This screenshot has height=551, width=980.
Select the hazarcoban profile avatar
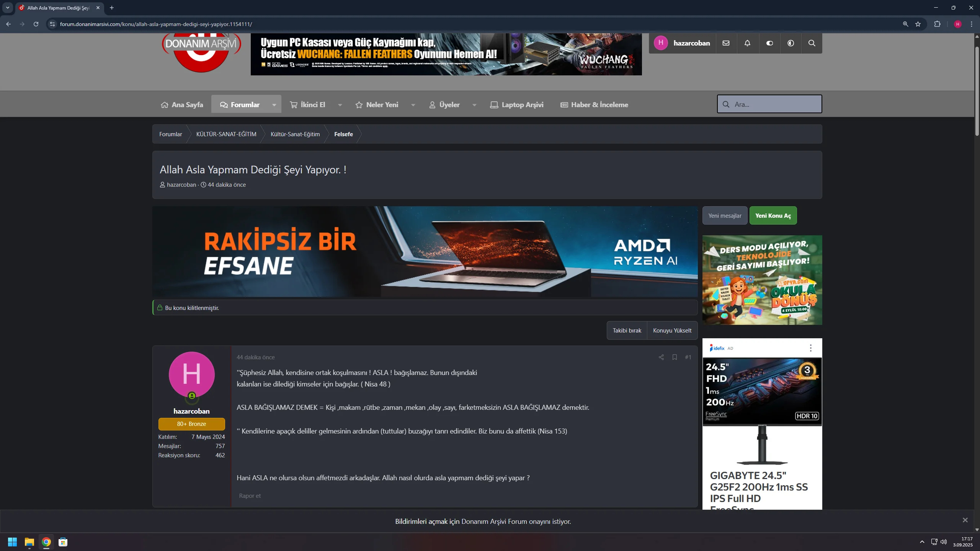pos(191,374)
